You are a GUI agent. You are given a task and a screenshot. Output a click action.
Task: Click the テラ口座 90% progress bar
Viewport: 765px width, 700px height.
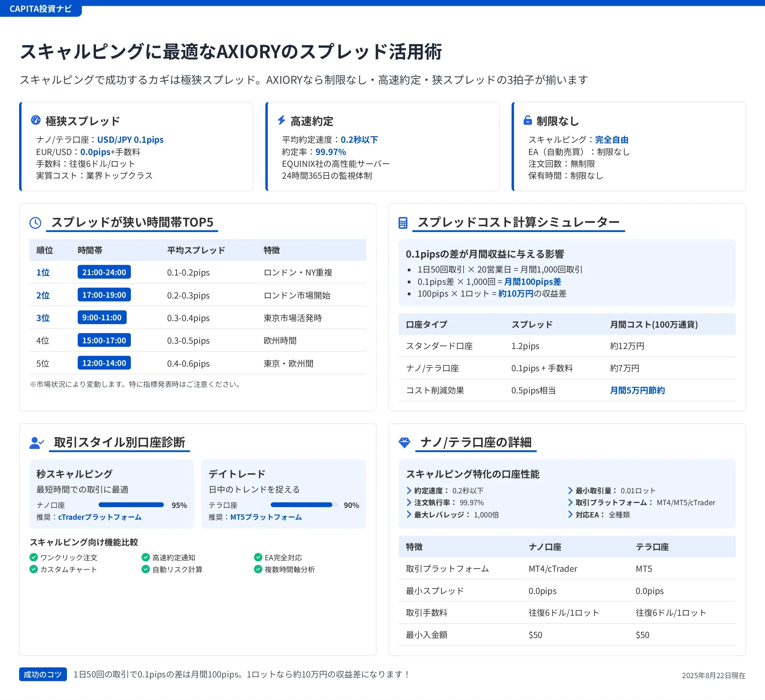[x=304, y=505]
